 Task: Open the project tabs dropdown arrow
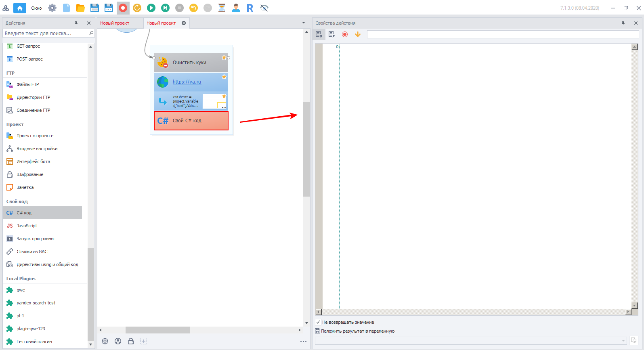304,23
